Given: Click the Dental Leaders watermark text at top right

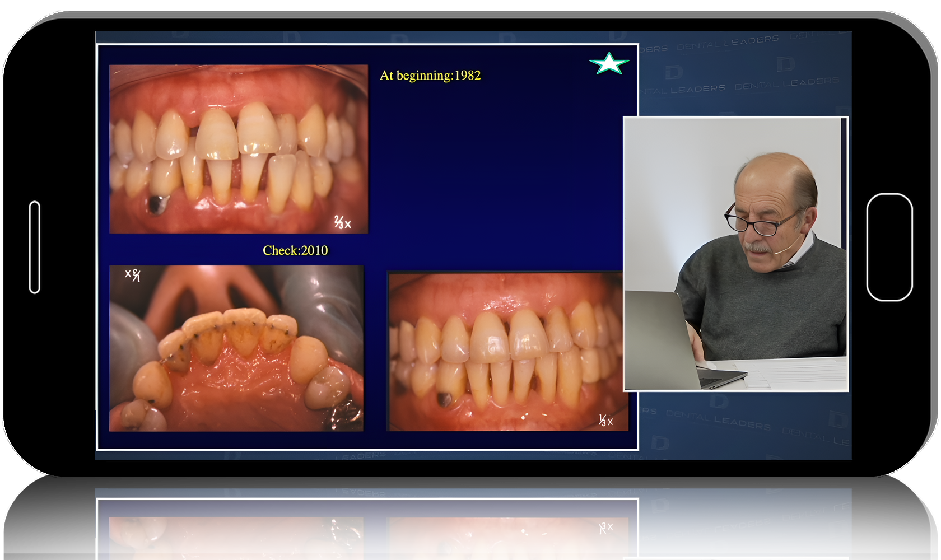Looking at the screenshot, I should [728, 43].
